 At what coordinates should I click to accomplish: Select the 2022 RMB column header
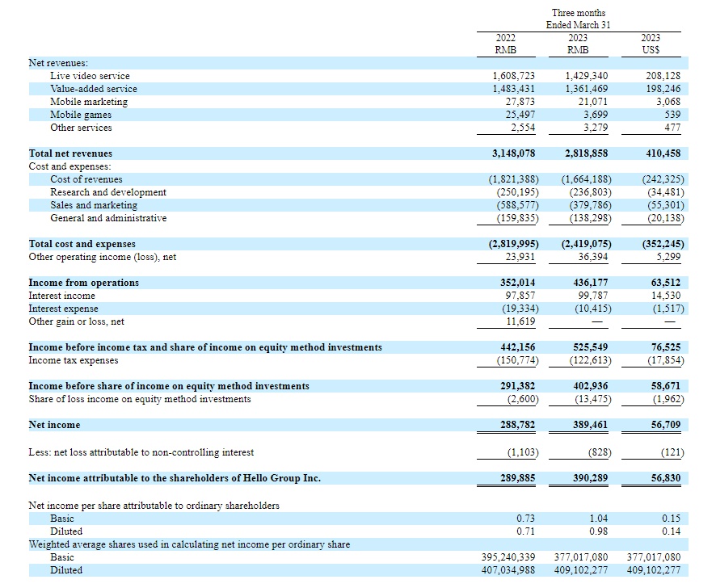[x=506, y=44]
